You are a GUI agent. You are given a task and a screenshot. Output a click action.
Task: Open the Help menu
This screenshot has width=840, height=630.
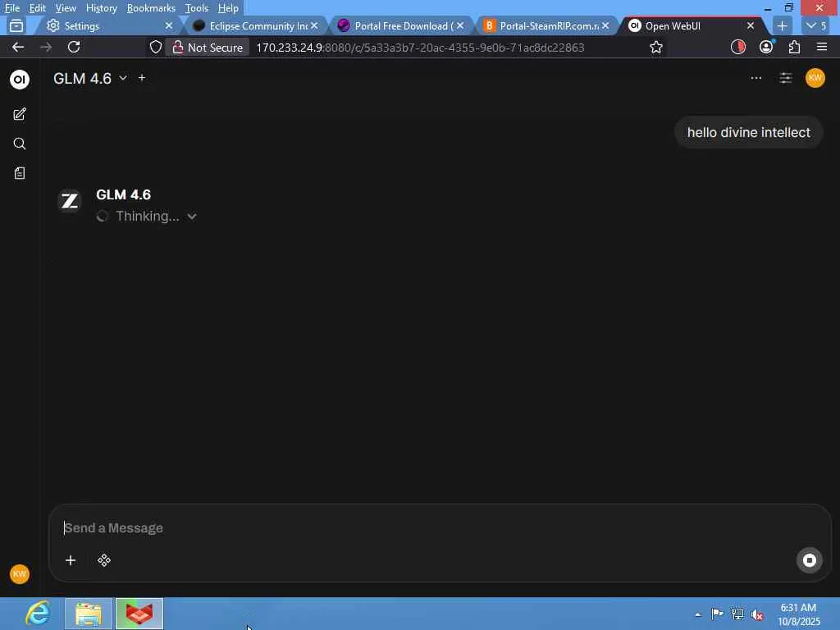pyautogui.click(x=228, y=8)
